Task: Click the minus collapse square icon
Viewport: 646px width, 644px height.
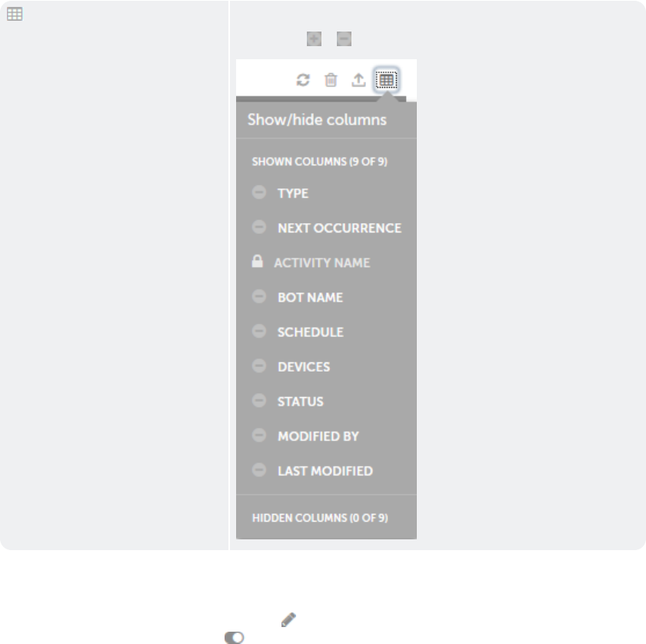Action: pyautogui.click(x=344, y=38)
